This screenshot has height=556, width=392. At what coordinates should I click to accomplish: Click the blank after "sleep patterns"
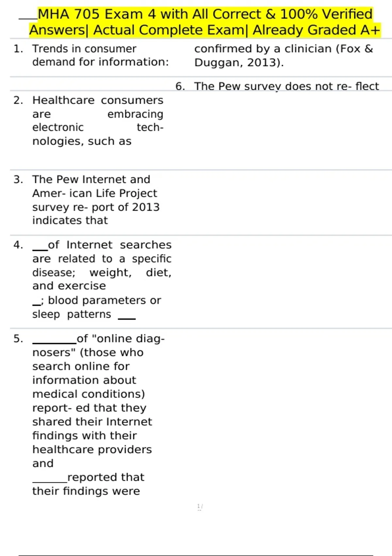[x=127, y=317]
